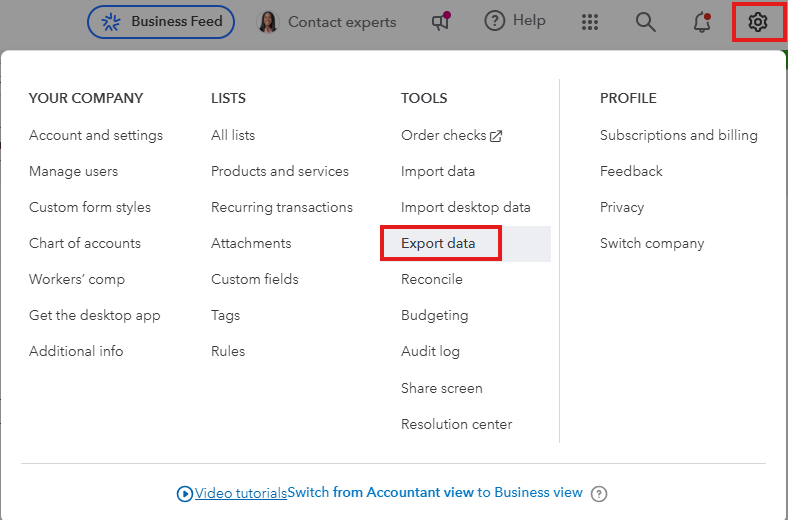Open Chart of accounts
788x520 pixels.
tap(85, 243)
